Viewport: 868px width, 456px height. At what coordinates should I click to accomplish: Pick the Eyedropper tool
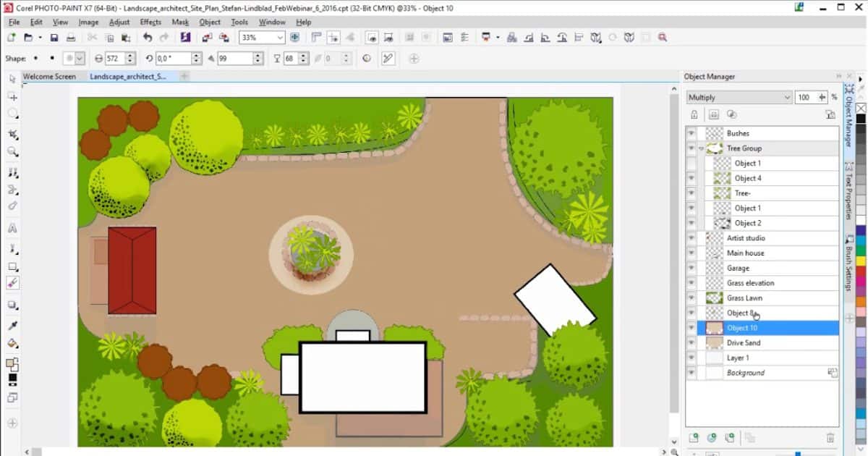[12, 325]
